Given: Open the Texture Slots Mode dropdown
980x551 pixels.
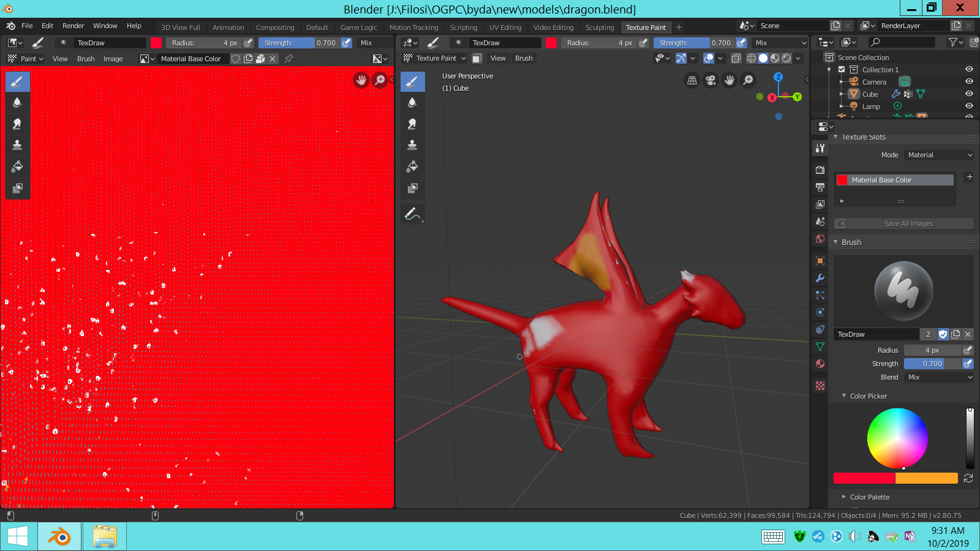Looking at the screenshot, I should (x=938, y=155).
